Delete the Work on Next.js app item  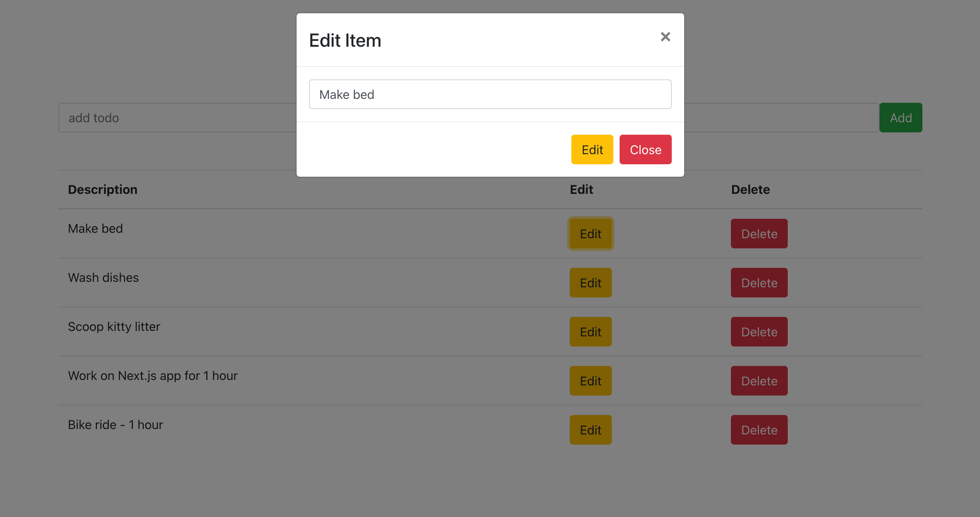[x=759, y=381]
